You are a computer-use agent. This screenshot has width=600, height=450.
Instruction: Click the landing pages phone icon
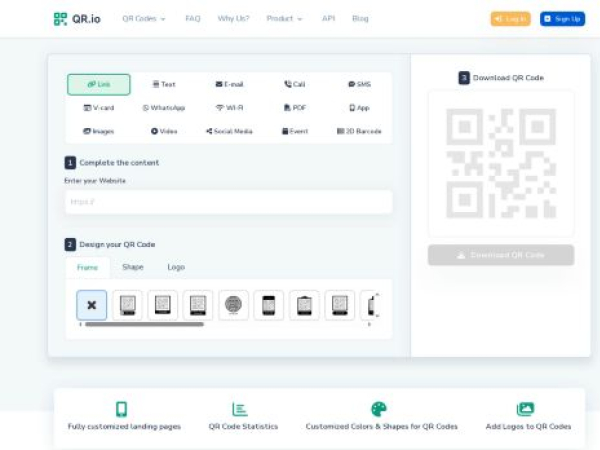tap(122, 409)
